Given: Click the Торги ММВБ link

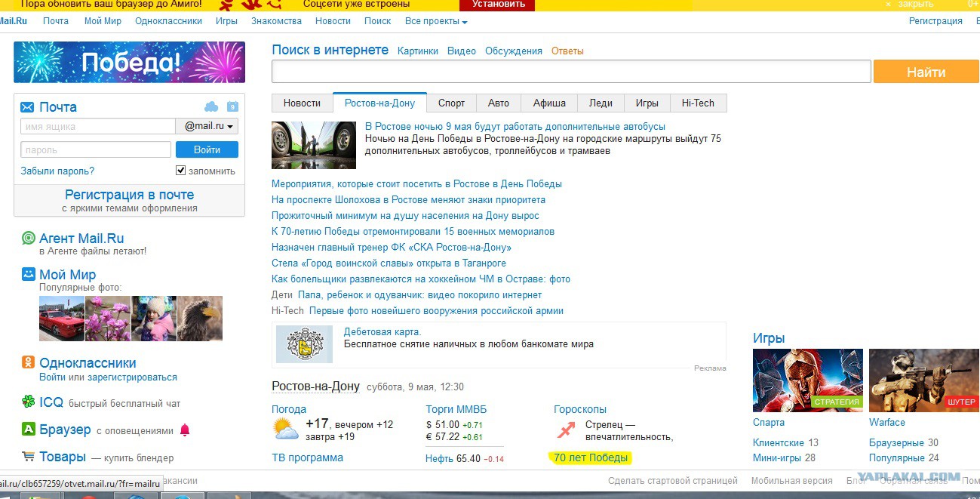Looking at the screenshot, I should (x=457, y=409).
